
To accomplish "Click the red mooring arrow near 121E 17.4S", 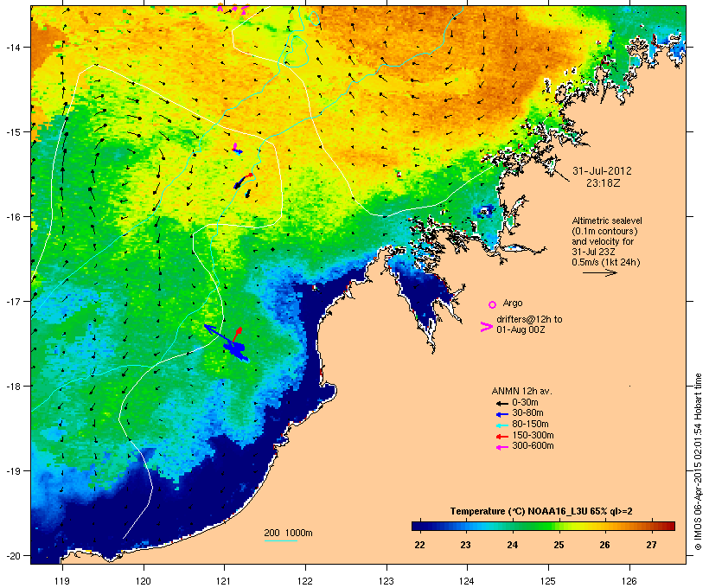I will [x=237, y=335].
